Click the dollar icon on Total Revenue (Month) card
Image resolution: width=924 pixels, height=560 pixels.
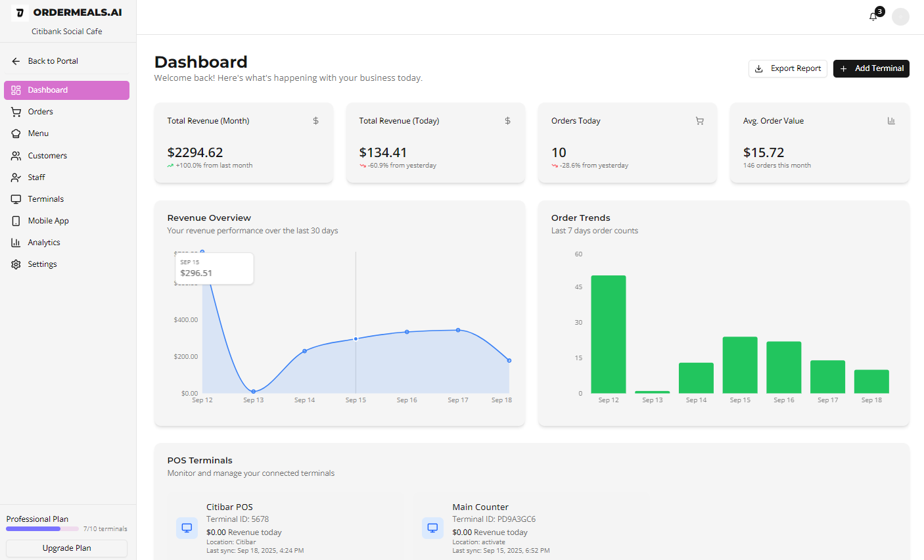(x=315, y=120)
